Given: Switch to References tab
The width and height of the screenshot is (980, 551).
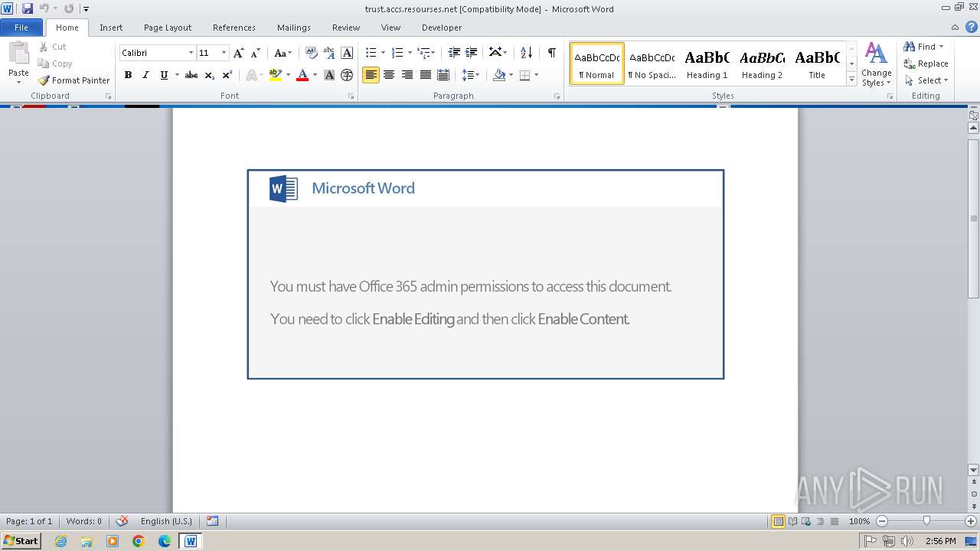Looking at the screenshot, I should [x=234, y=28].
